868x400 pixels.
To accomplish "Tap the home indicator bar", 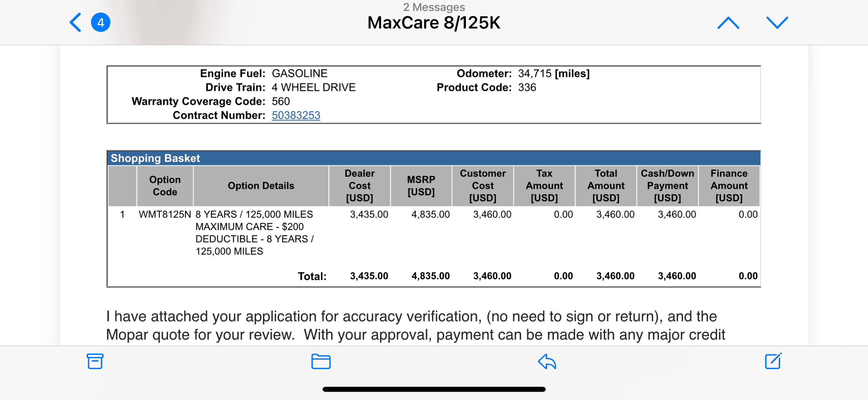I will pos(434,389).
